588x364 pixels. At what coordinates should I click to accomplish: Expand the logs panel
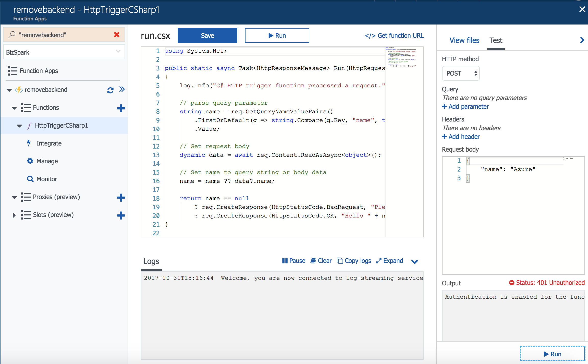pos(390,261)
